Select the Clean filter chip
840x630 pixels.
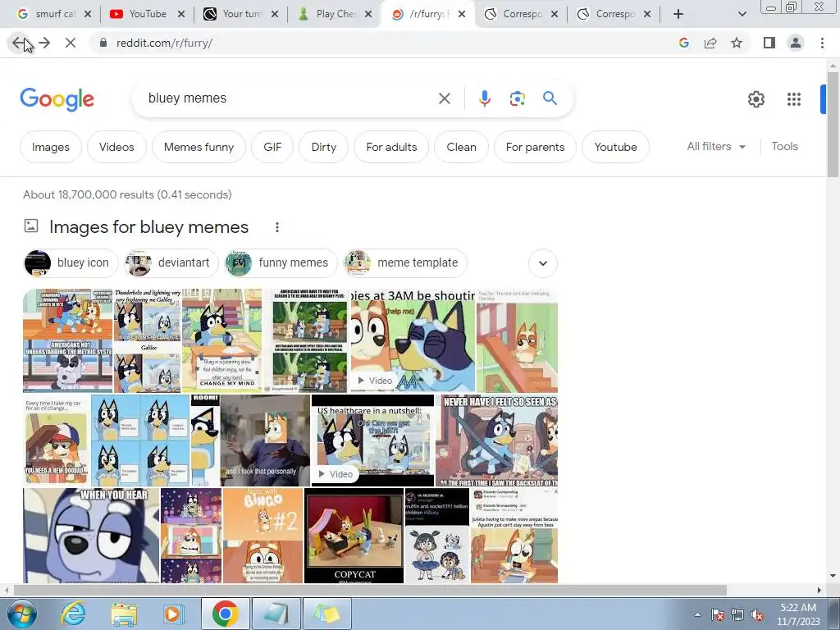click(x=461, y=147)
